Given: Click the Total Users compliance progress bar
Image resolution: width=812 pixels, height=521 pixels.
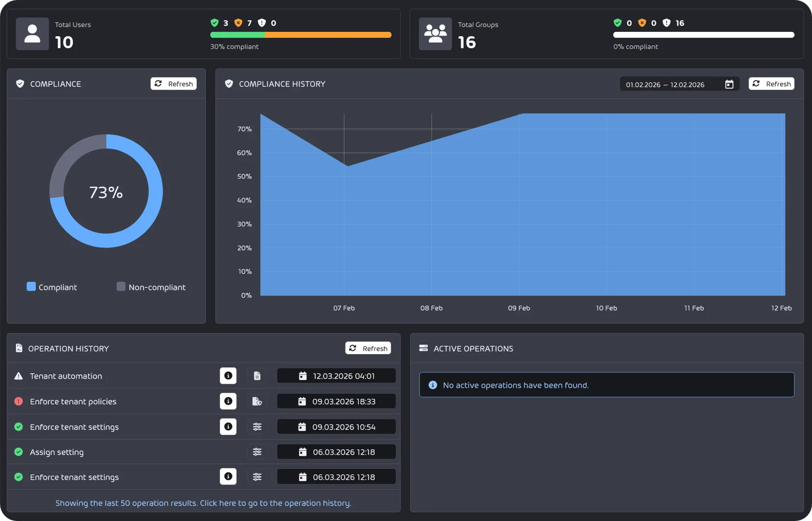Looking at the screenshot, I should tap(300, 35).
